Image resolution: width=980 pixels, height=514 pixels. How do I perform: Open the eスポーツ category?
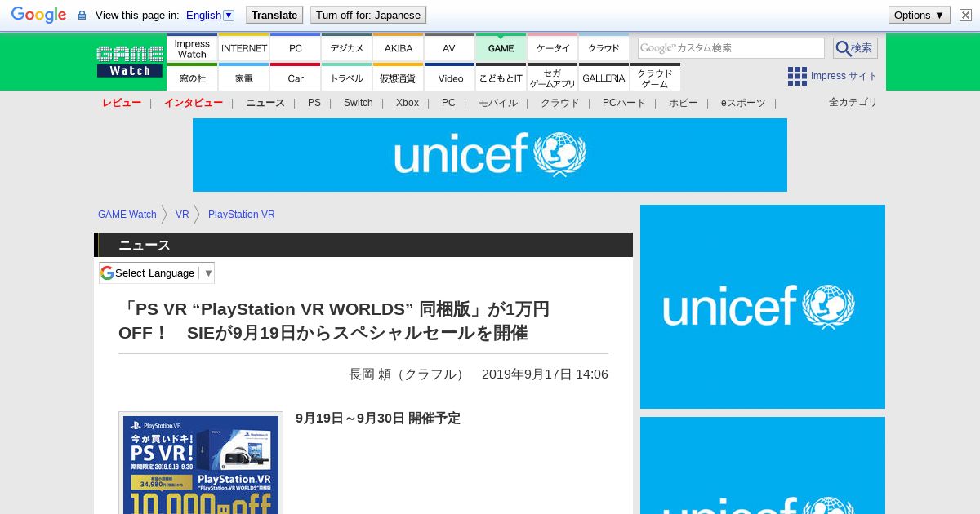coord(743,103)
